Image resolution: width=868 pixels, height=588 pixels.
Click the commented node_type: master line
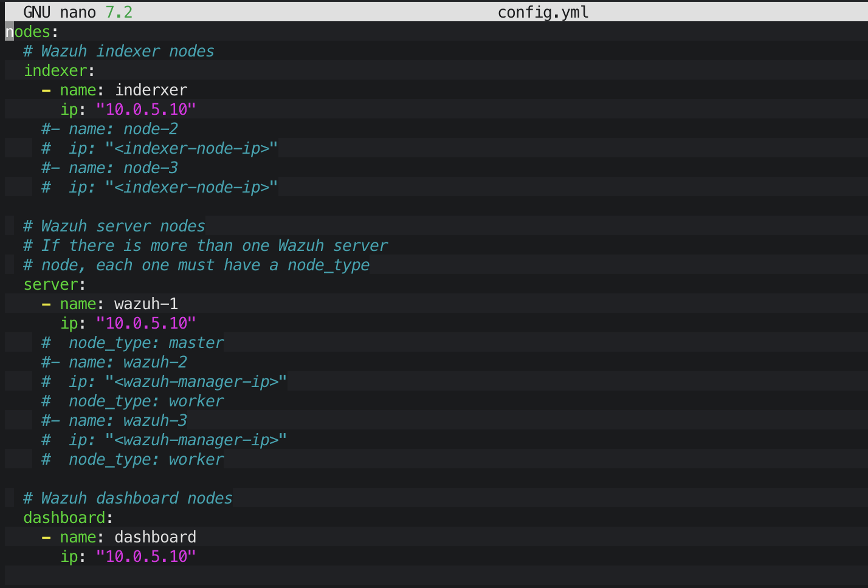tap(133, 343)
